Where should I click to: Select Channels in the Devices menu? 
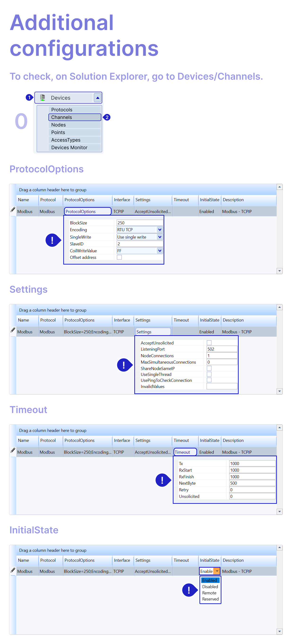click(75, 117)
